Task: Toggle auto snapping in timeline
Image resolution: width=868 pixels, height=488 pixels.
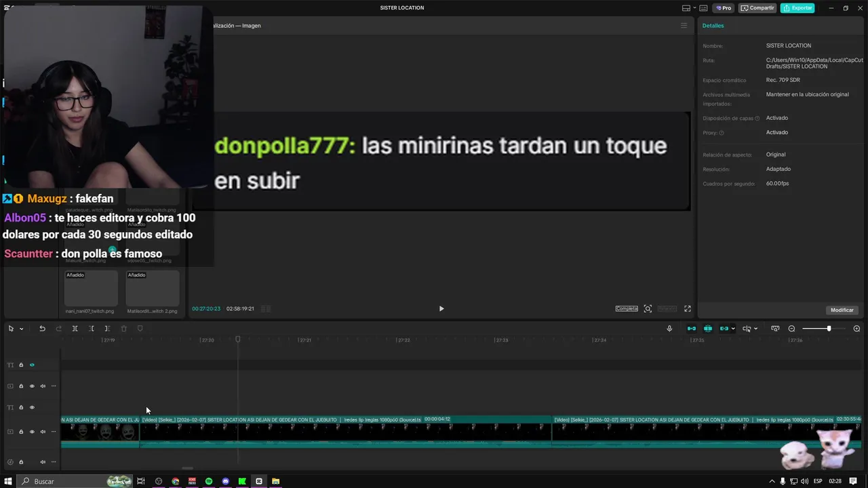Action: click(708, 329)
